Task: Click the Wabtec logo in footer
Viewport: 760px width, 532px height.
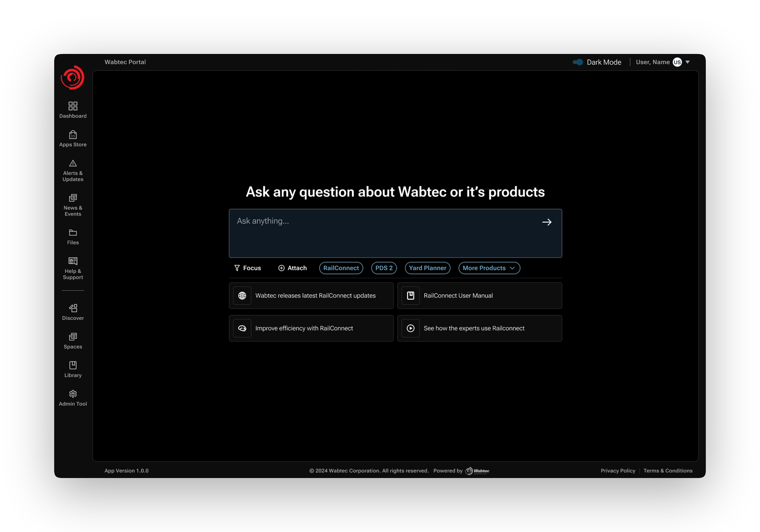Action: click(477, 471)
